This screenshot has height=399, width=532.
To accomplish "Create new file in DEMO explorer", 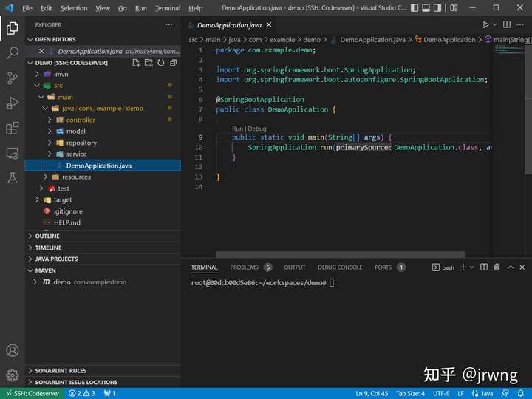I will [136, 63].
